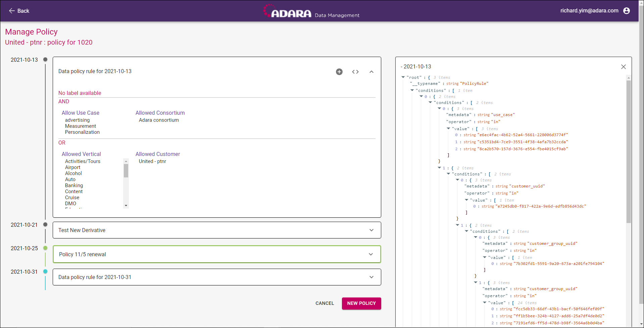This screenshot has width=644, height=328.
Task: Click the richard.yim@adara.com account label
Action: [x=589, y=11]
